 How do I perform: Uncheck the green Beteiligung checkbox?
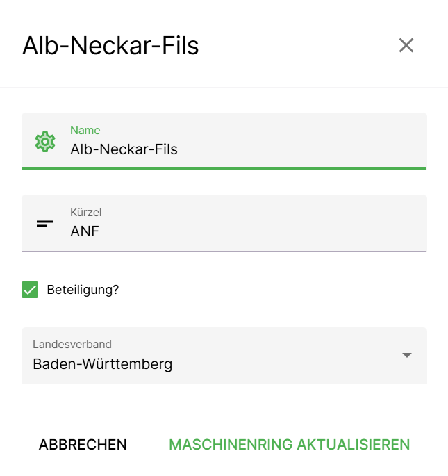pos(30,290)
